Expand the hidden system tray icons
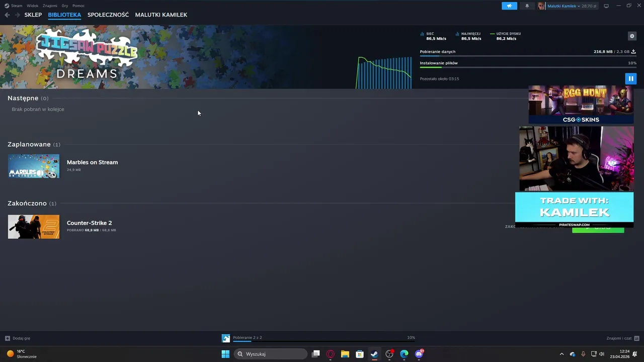Screen dimensions: 644x362 (562, 354)
